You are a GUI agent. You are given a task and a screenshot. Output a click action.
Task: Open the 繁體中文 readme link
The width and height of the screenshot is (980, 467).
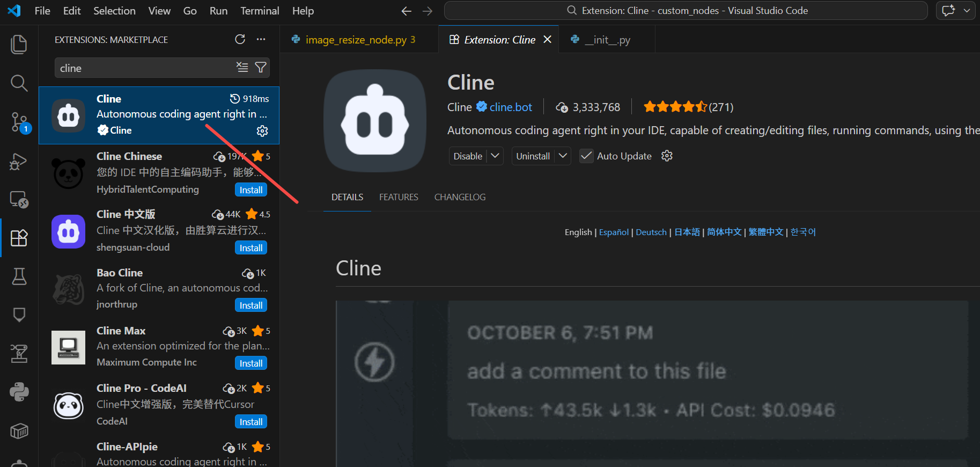[x=766, y=232]
